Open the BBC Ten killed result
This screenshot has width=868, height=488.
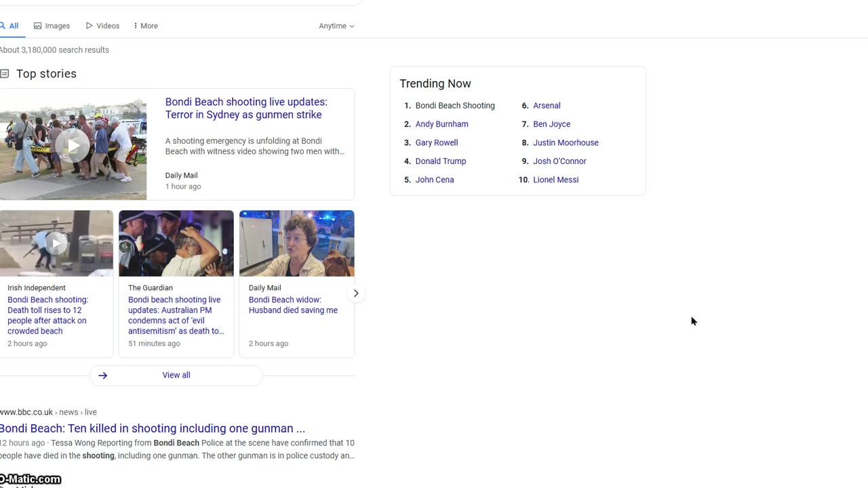tap(153, 428)
